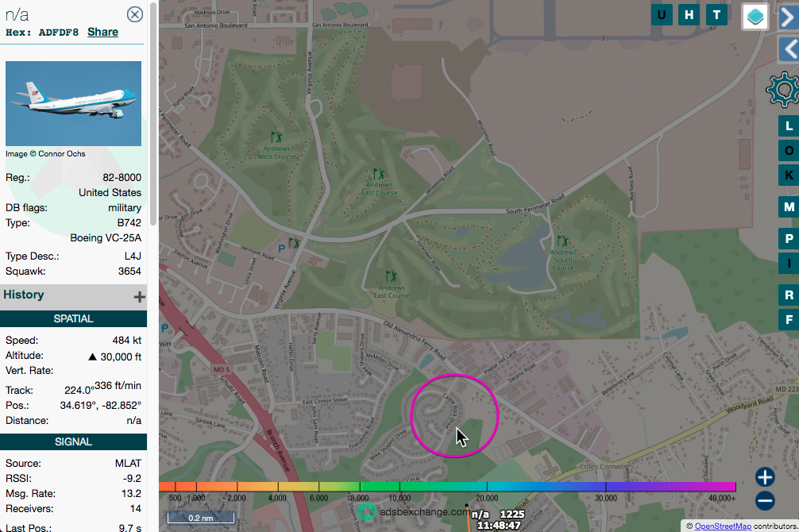Click the registration value 82-8000
This screenshot has width=799, height=532.
click(x=122, y=178)
